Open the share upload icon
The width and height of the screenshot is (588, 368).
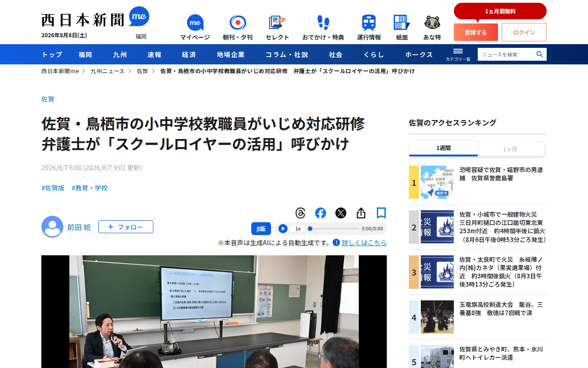tap(361, 213)
